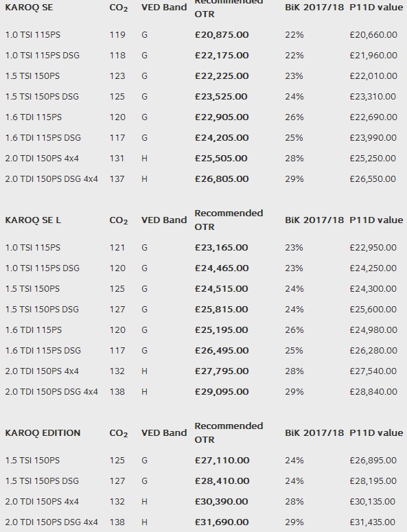Select the KAROQ SE L section heading
407x532 pixels.
[33, 220]
